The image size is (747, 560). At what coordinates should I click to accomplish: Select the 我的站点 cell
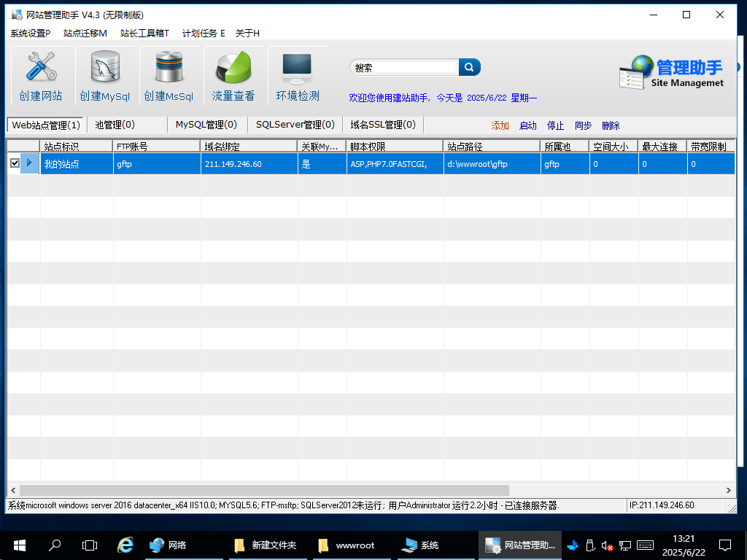point(77,164)
